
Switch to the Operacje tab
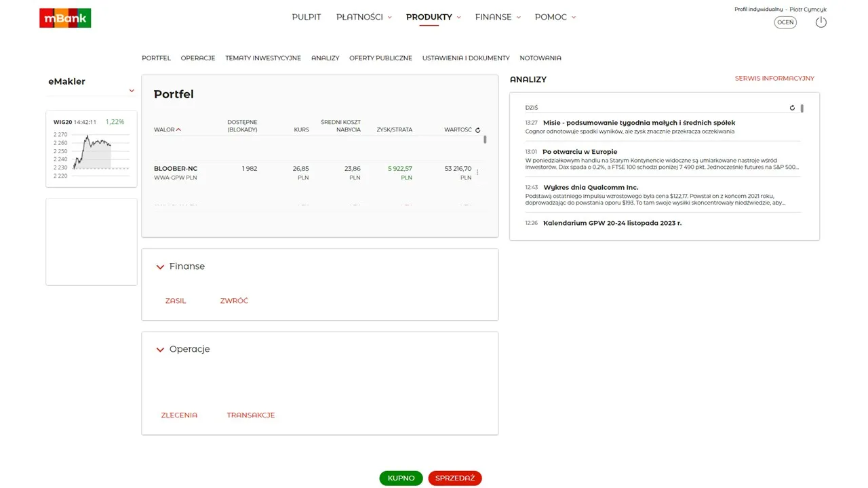[198, 58]
